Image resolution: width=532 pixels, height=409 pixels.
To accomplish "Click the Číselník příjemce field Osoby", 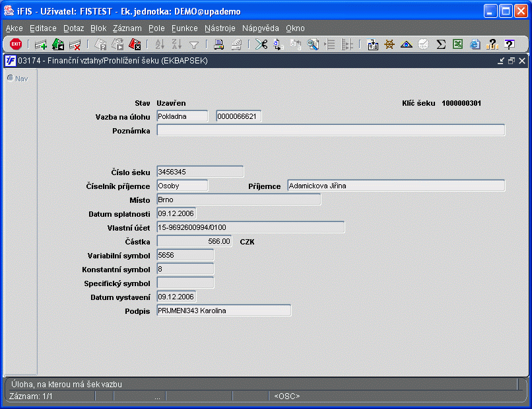I will [x=183, y=186].
